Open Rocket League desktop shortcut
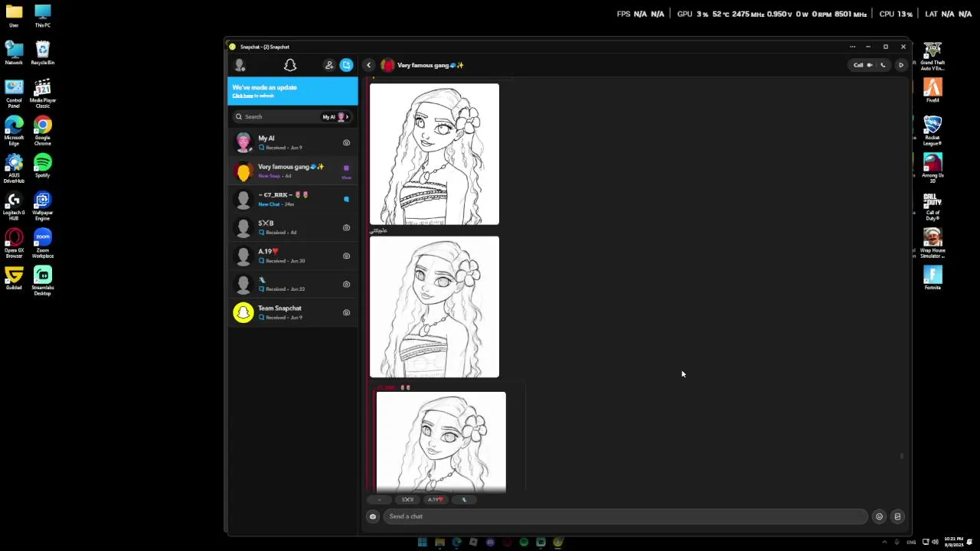Image resolution: width=980 pixels, height=551 pixels. pos(933,131)
